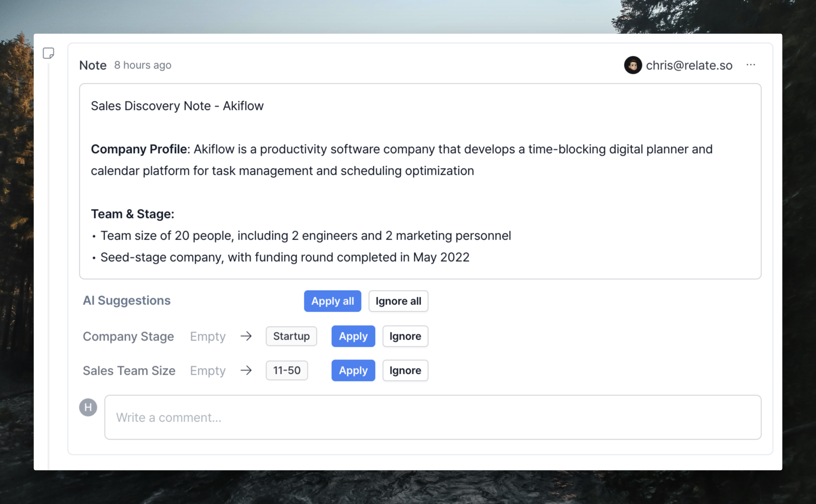Click the chris@relate.so author name
Image resolution: width=816 pixels, height=504 pixels.
coord(689,65)
